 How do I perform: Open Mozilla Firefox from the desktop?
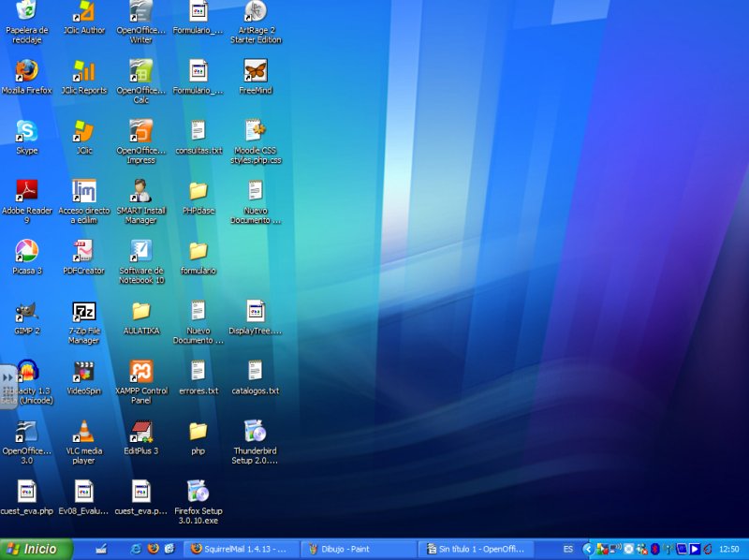click(26, 75)
